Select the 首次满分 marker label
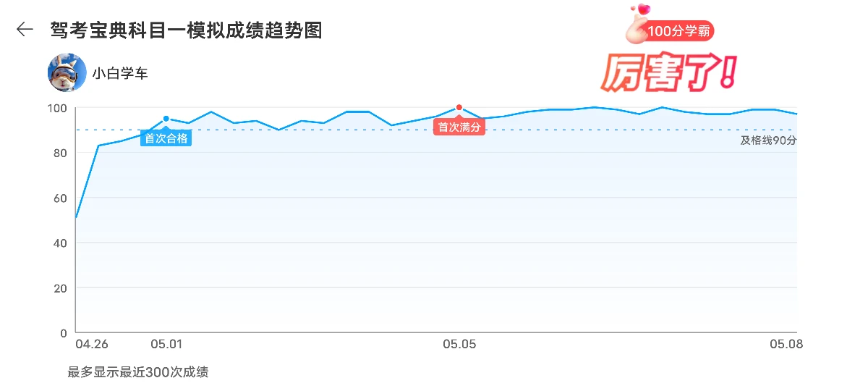 pyautogui.click(x=459, y=127)
